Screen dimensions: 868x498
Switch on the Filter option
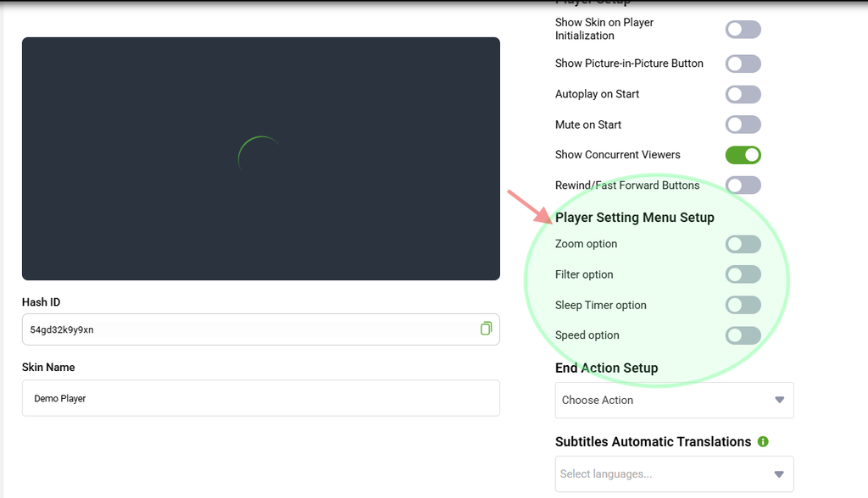tap(743, 274)
